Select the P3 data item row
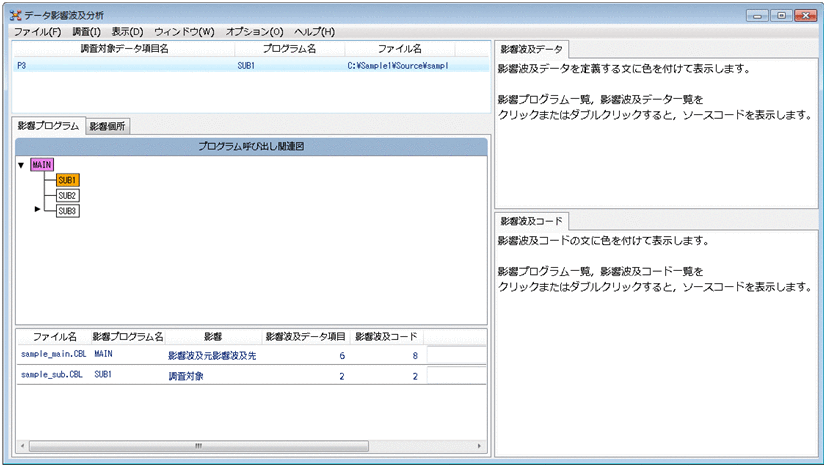The width and height of the screenshot is (827, 468). tap(251, 65)
